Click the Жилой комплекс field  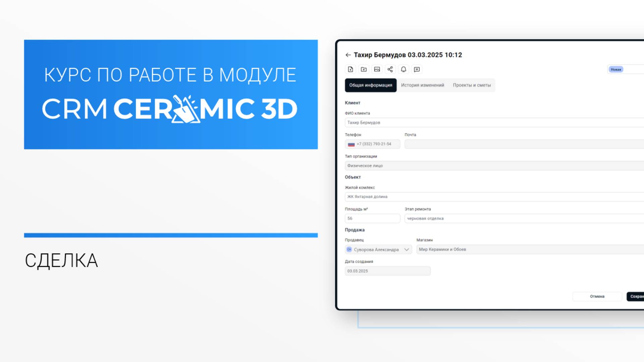click(494, 197)
